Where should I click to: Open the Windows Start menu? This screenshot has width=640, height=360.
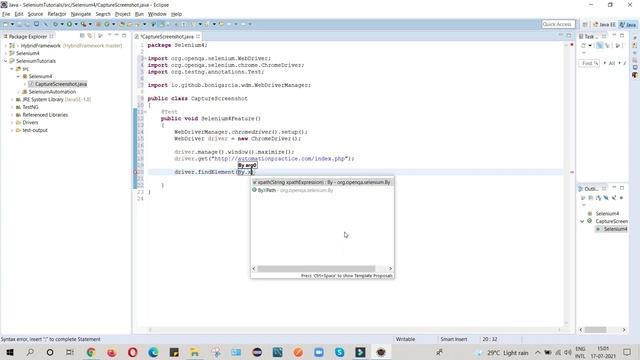point(9,352)
